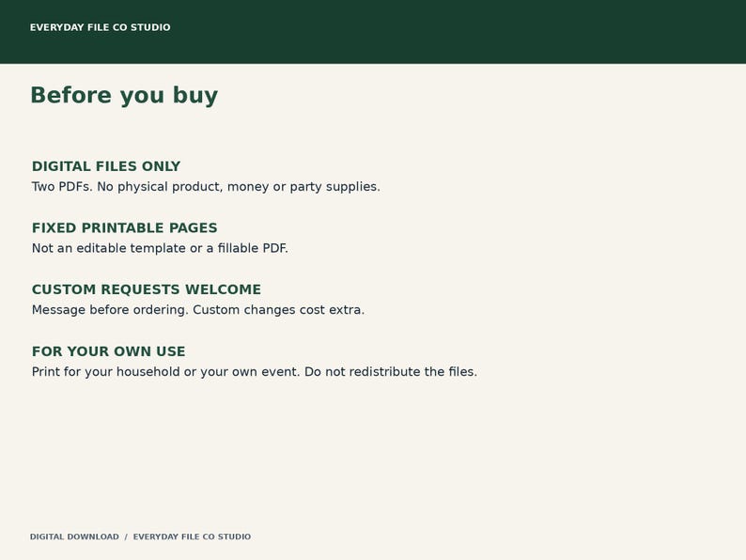Click the 'Message before ordering' sentence

[198, 310]
